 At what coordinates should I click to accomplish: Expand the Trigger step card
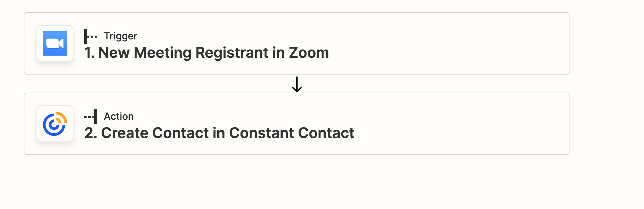pos(297,43)
